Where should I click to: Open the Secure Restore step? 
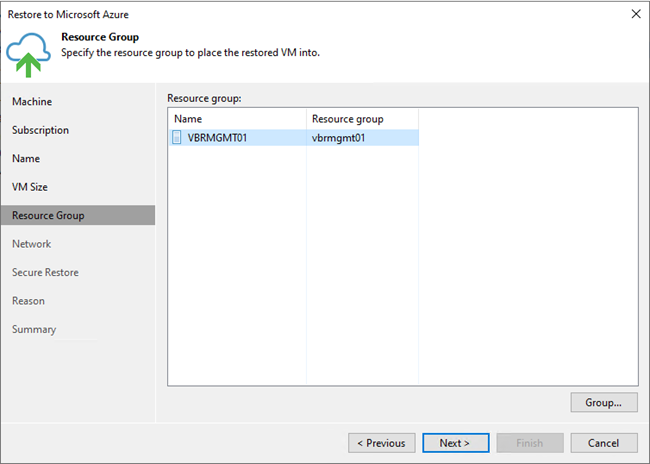[45, 272]
